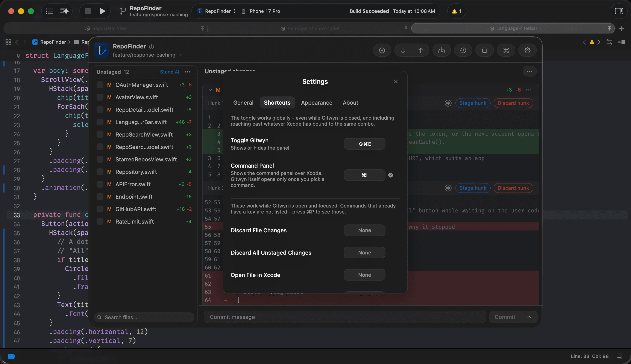The width and height of the screenshot is (631, 364).
Task: Select the APIError.swift file row
Action: pos(144,184)
